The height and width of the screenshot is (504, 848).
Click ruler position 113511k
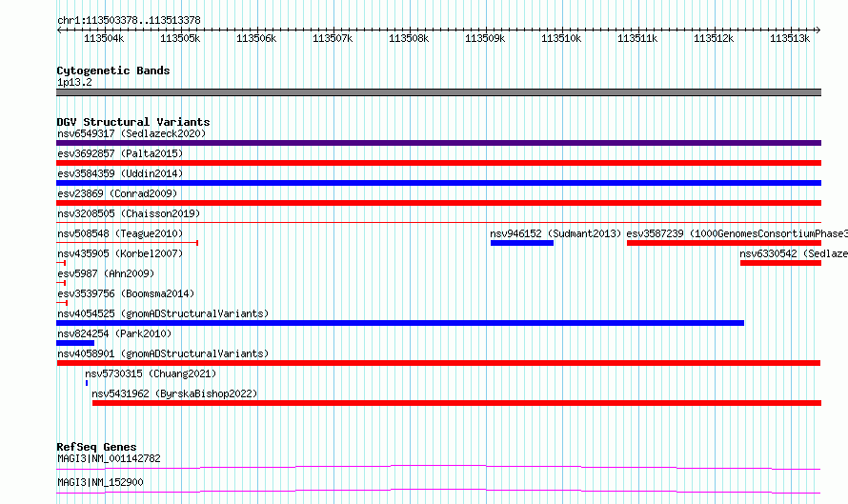click(x=637, y=38)
